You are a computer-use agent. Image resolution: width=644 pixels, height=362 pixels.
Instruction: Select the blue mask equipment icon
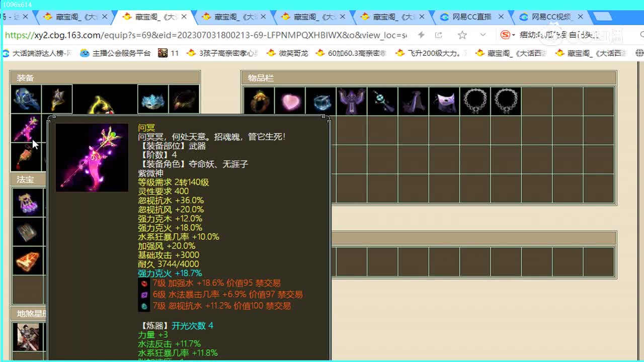[x=153, y=99]
